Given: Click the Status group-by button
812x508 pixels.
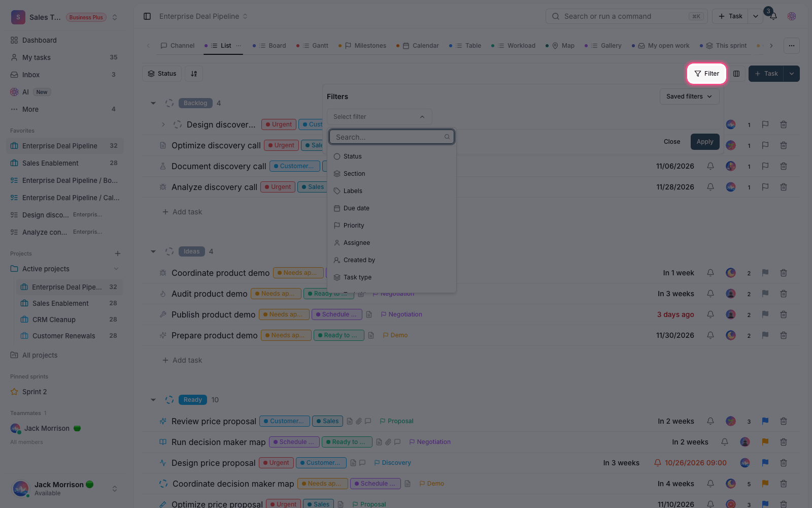Looking at the screenshot, I should coord(162,74).
